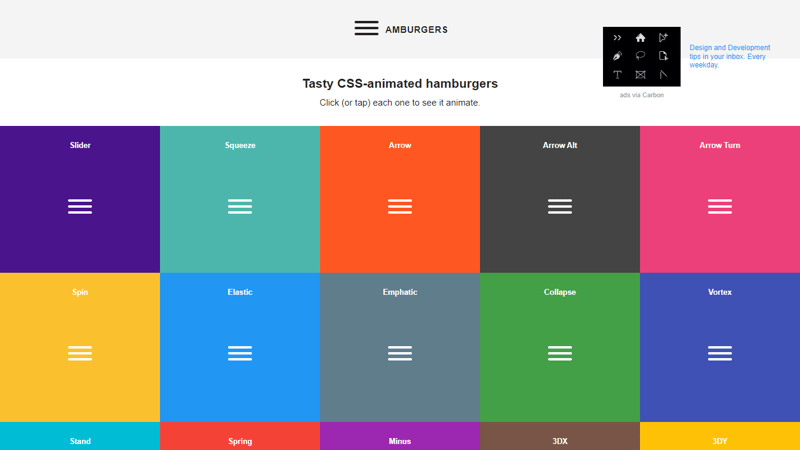Select the cyan Spring tile label

point(240,441)
